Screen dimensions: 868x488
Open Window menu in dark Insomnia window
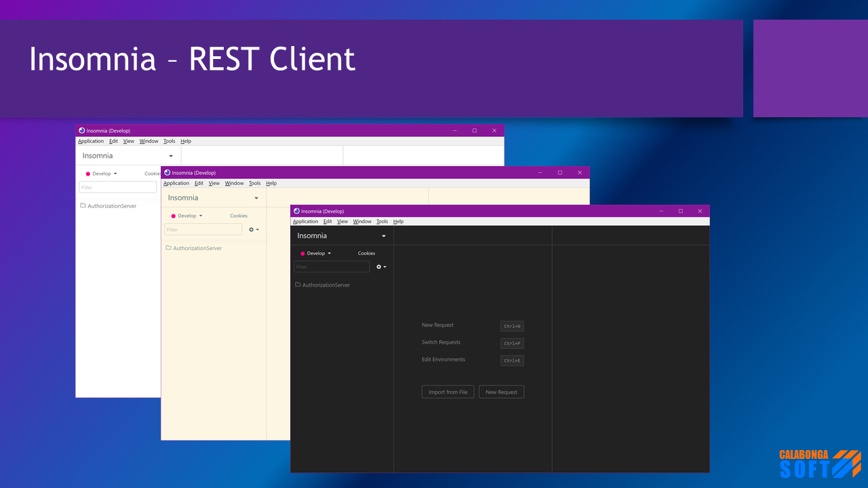coord(362,222)
